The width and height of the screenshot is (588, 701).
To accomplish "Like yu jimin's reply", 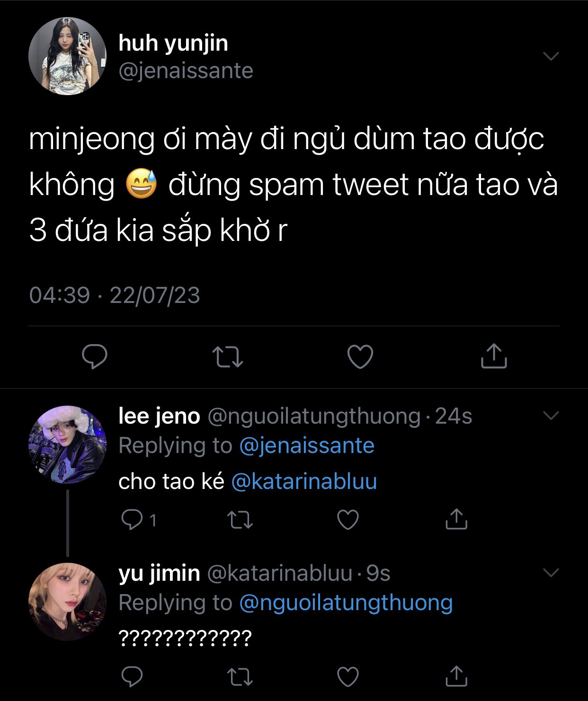I will [x=347, y=676].
